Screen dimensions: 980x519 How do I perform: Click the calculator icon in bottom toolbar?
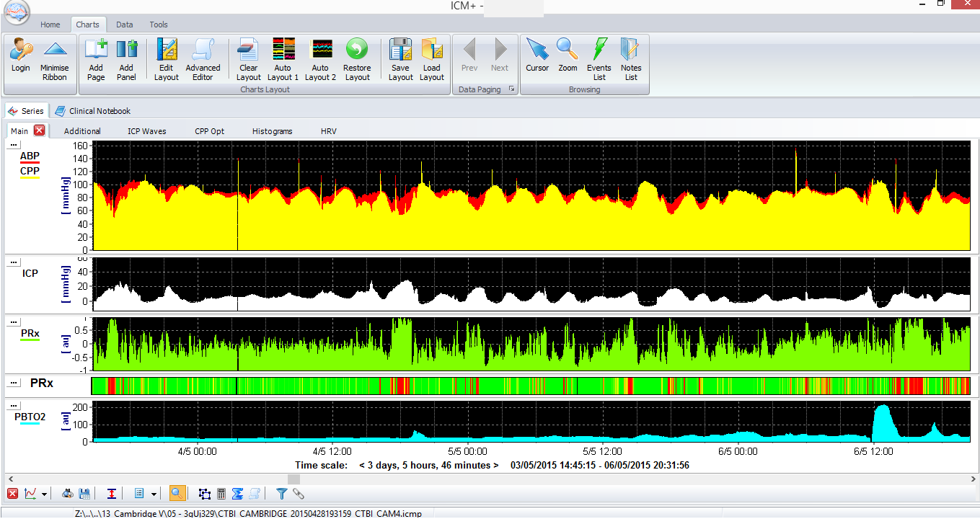point(221,494)
